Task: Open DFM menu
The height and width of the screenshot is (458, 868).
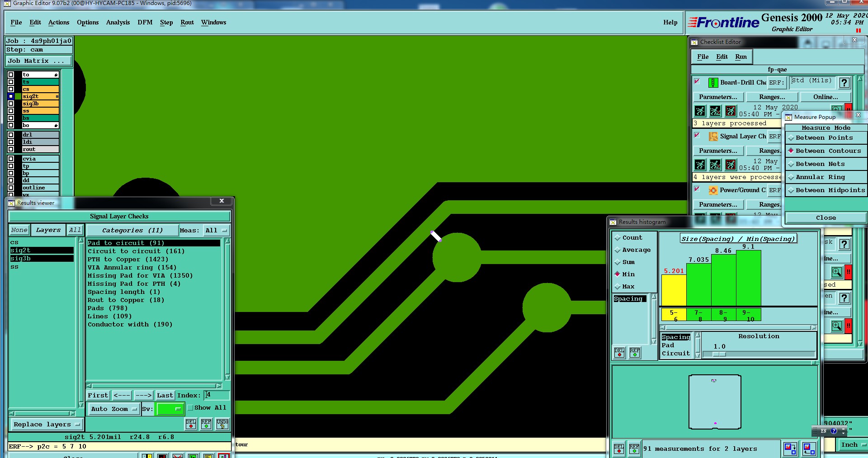Action: (x=145, y=22)
